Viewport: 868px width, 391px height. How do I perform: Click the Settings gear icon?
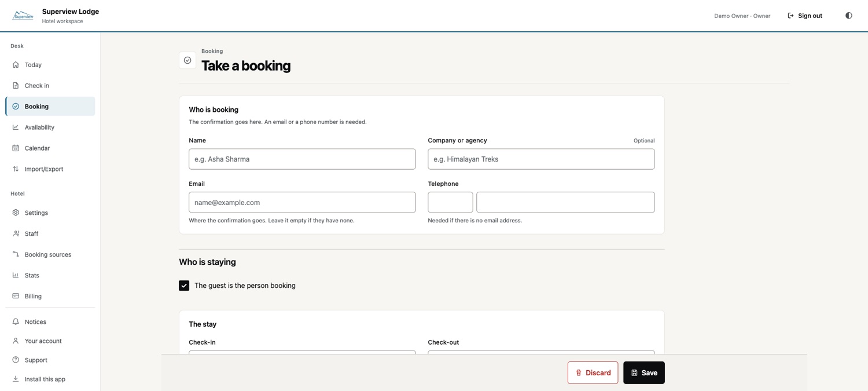coord(16,213)
